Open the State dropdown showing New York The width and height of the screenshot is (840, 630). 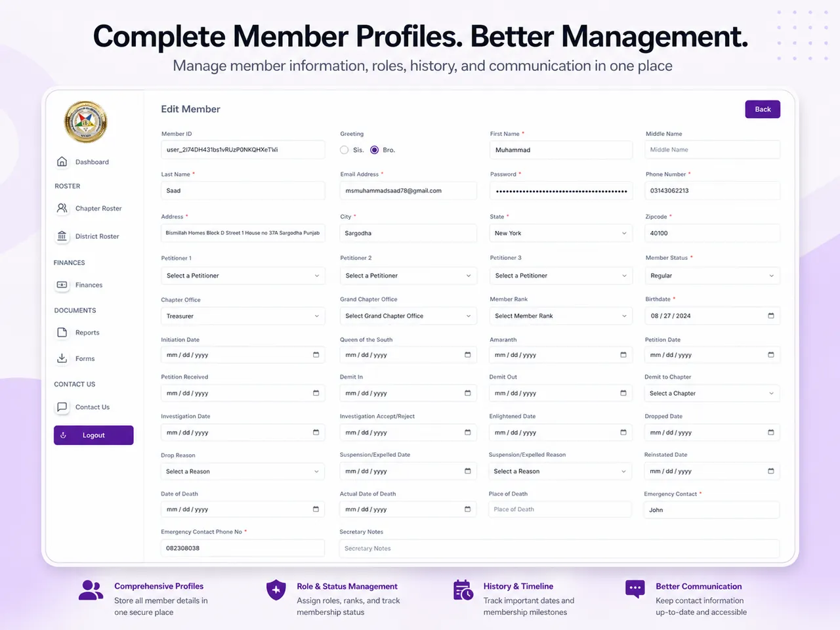[x=561, y=233]
